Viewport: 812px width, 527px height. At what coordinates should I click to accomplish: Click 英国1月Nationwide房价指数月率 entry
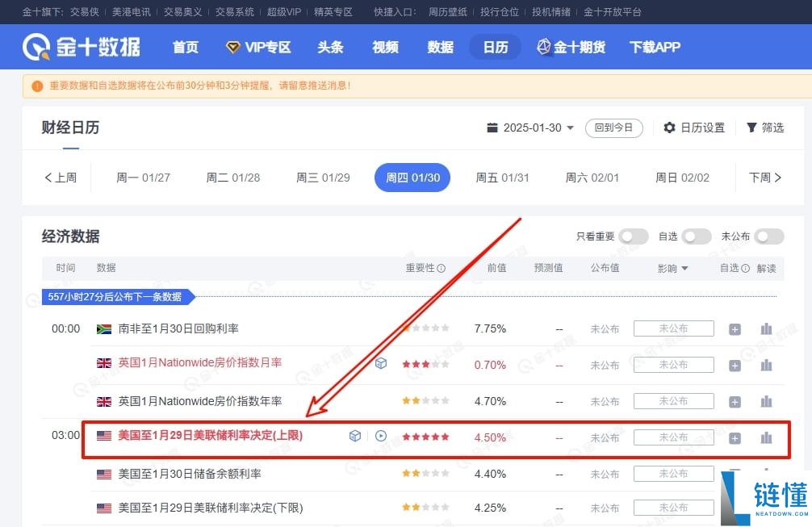200,362
